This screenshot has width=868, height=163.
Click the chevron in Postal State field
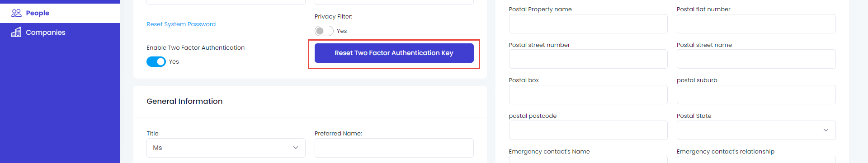[826, 130]
